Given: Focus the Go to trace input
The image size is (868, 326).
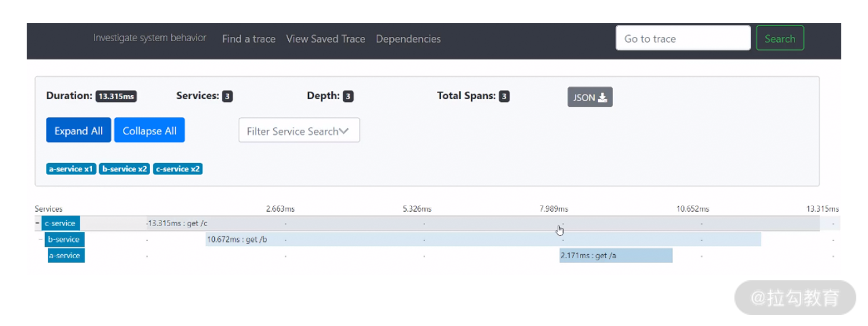Looking at the screenshot, I should tap(683, 38).
